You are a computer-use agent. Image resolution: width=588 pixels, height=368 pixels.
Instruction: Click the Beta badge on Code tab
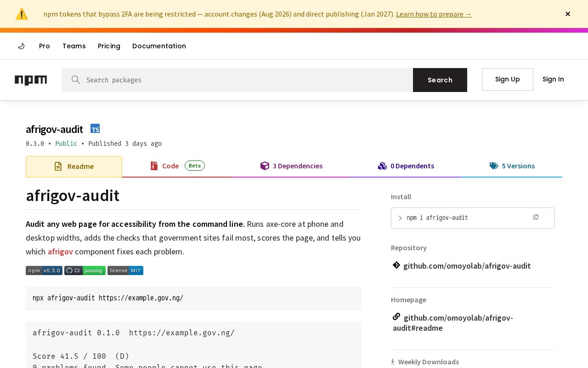195,166
